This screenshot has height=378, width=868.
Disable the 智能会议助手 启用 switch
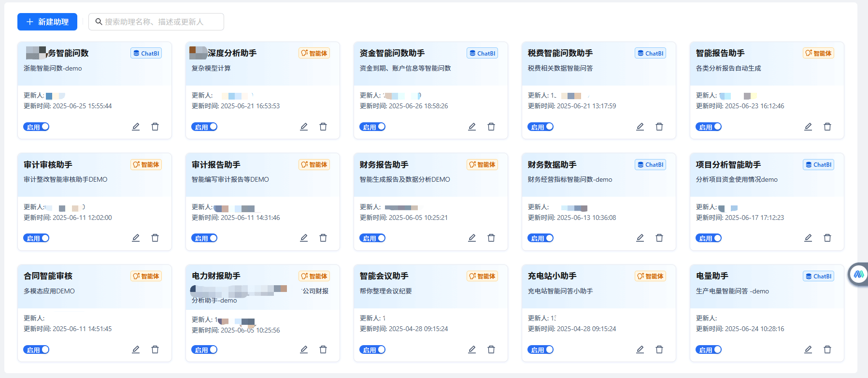tap(372, 349)
